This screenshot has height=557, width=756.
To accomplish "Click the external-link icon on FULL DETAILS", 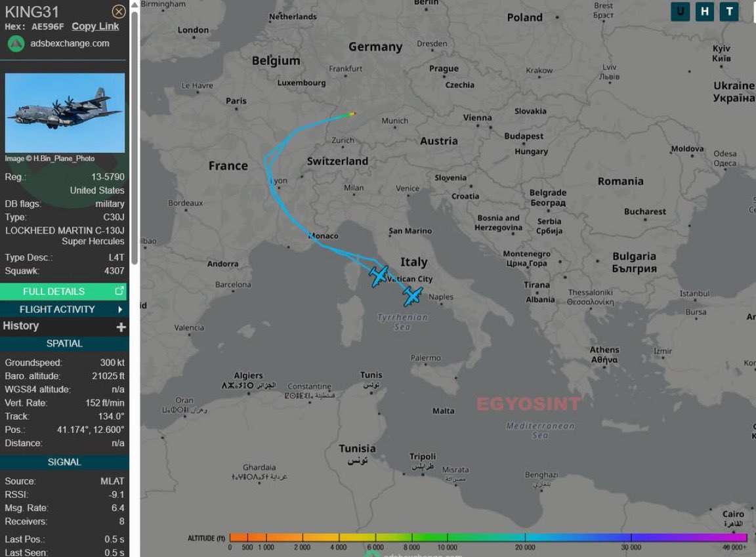I will tap(119, 291).
